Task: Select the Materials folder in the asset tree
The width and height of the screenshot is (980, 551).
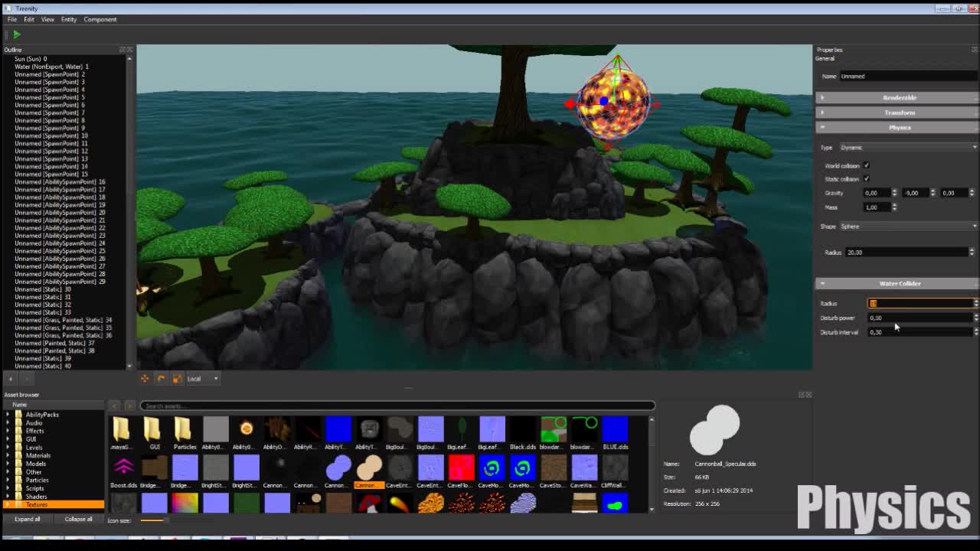Action: (x=38, y=455)
